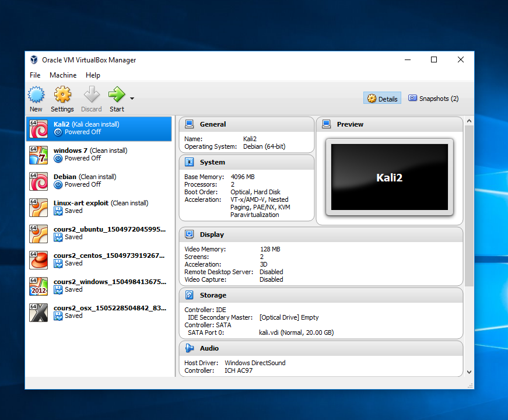
Task: Open Settings via the gear icon
Action: (62, 94)
